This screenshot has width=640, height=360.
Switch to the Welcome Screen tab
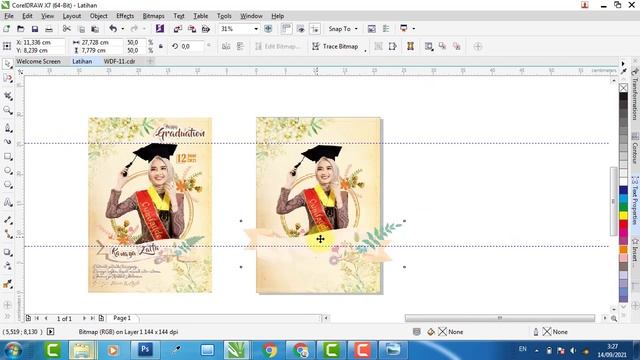pyautogui.click(x=38, y=61)
